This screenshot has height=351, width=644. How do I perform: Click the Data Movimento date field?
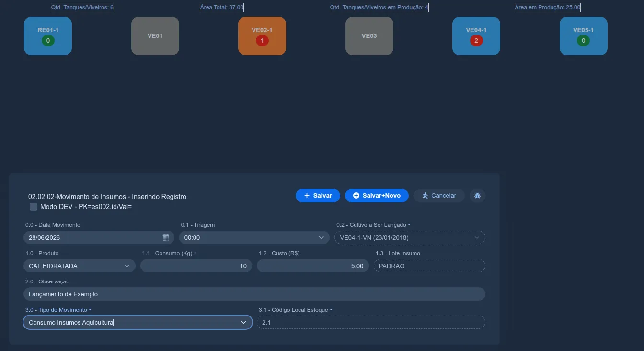pyautogui.click(x=99, y=237)
